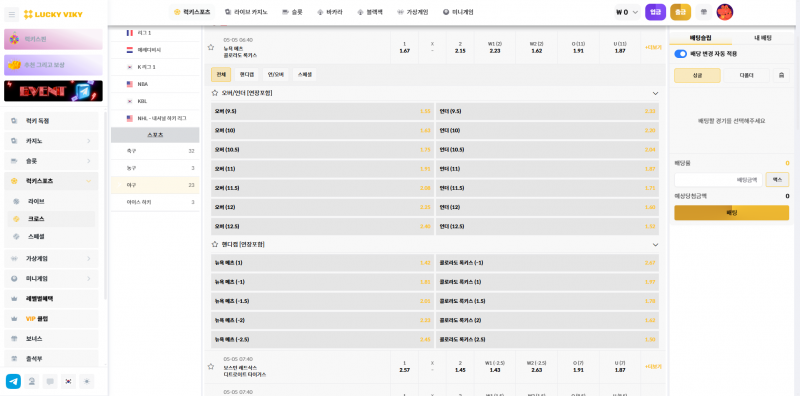Image resolution: width=800 pixels, height=396 pixels.
Task: Open 럭키스포츠 in top navigation
Action: pos(192,12)
